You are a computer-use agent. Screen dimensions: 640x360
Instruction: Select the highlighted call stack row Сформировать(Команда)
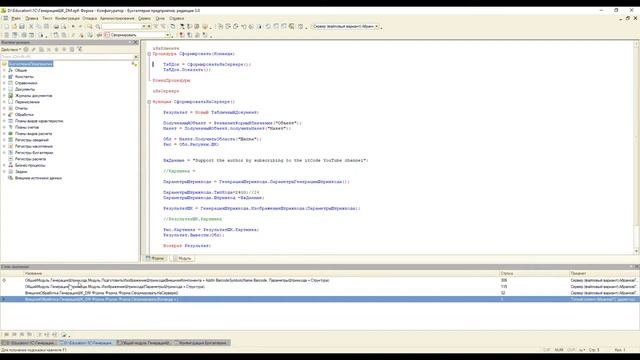pyautogui.click(x=320, y=299)
